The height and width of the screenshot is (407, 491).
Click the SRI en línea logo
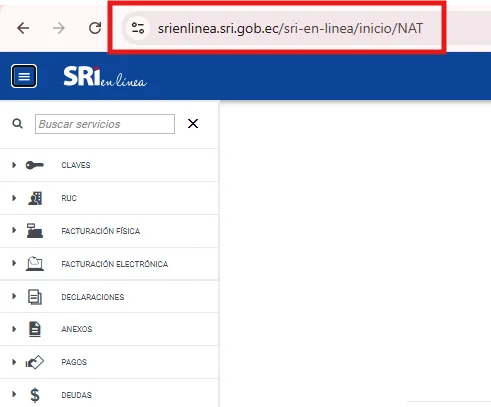[x=105, y=76]
